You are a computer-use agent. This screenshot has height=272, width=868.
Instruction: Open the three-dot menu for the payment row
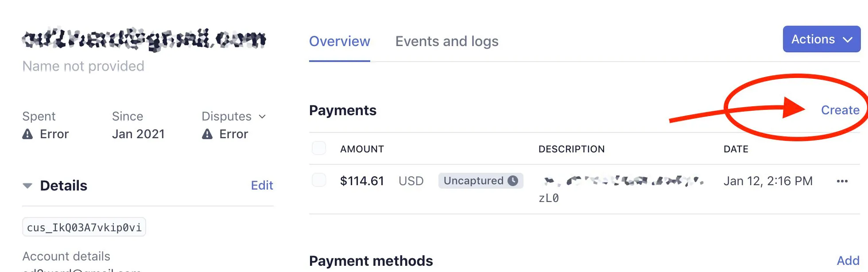coord(842,181)
